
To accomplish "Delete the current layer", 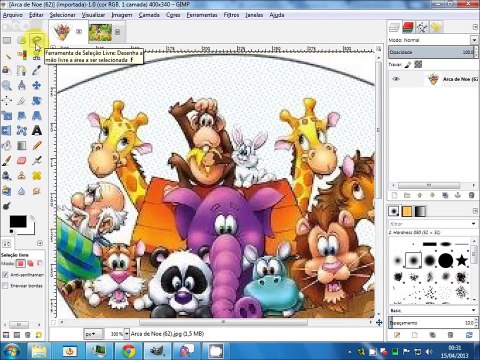I will point(471,195).
